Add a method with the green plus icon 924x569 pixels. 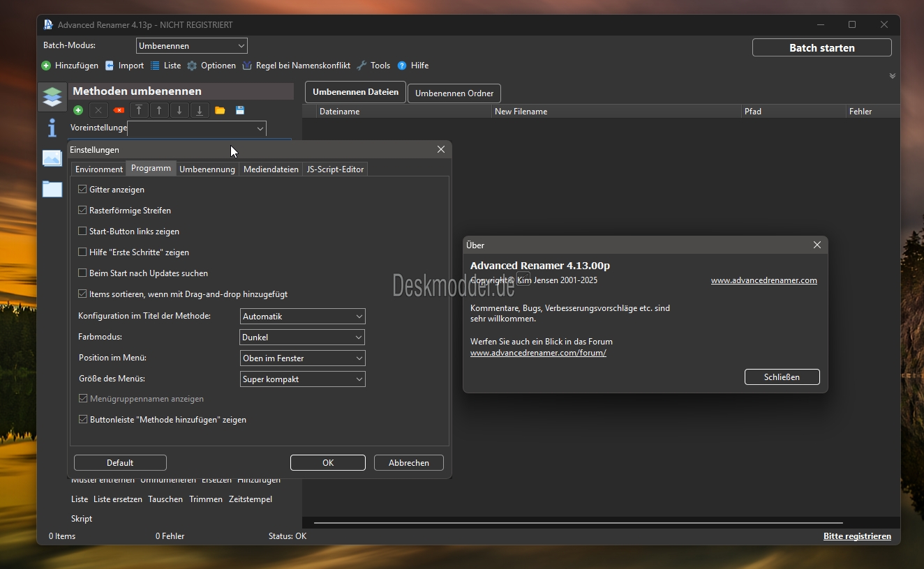pos(78,110)
